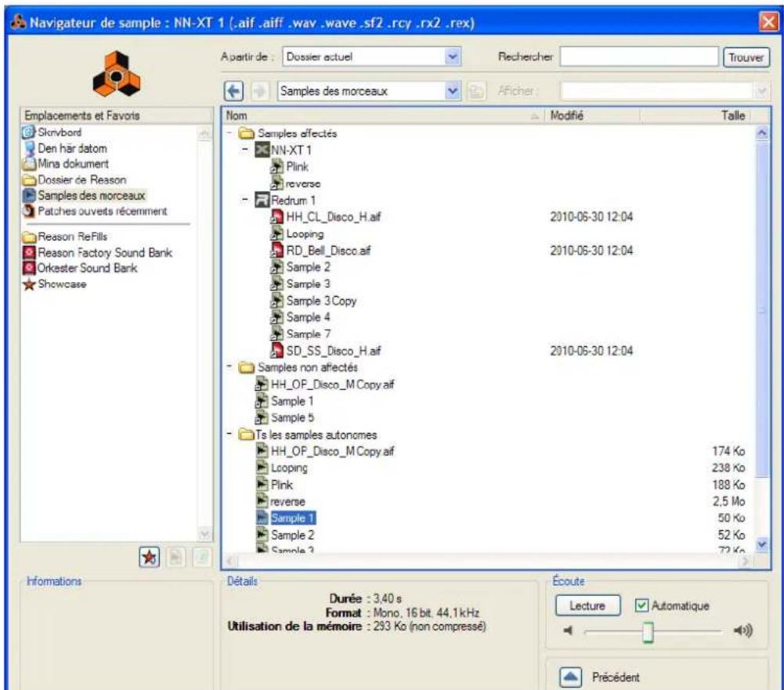Click the back arrow navigation icon

point(232,91)
